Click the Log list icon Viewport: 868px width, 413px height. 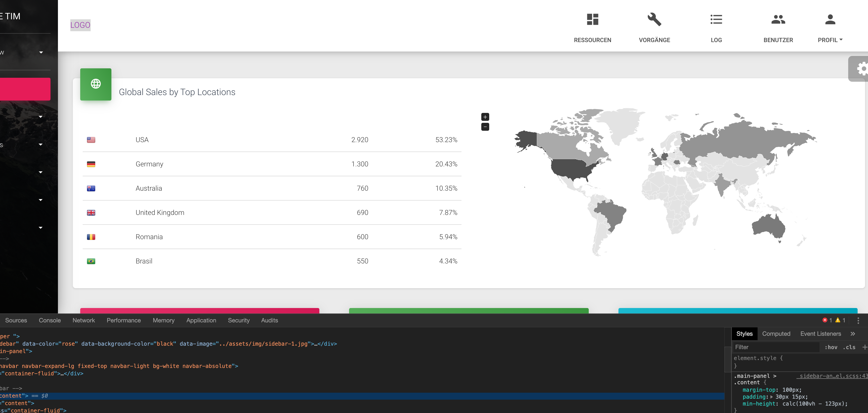(x=716, y=20)
